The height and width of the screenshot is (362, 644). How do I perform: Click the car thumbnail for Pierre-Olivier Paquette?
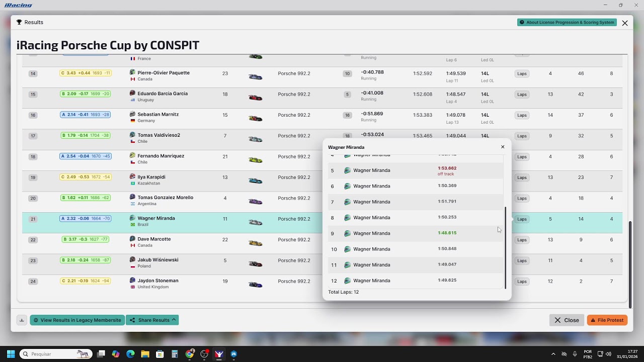pyautogui.click(x=256, y=77)
